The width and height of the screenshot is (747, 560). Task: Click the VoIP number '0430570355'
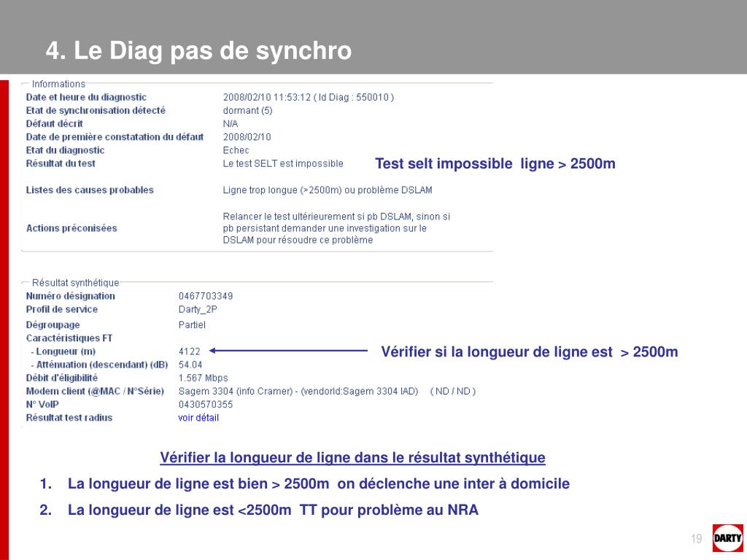[206, 405]
